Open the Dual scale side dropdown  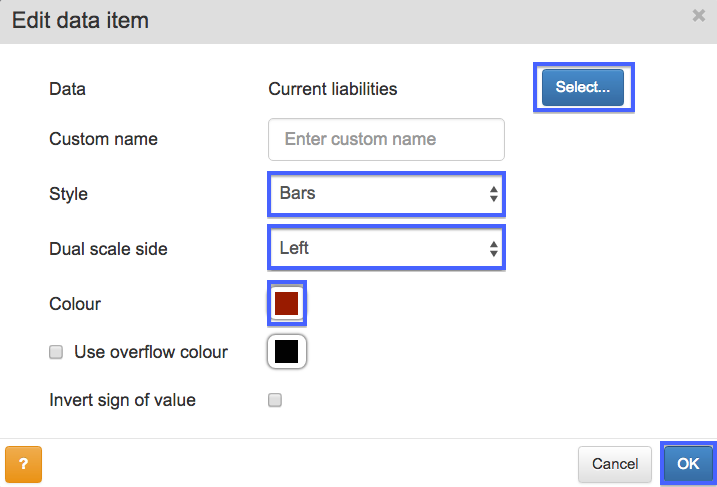(x=386, y=248)
